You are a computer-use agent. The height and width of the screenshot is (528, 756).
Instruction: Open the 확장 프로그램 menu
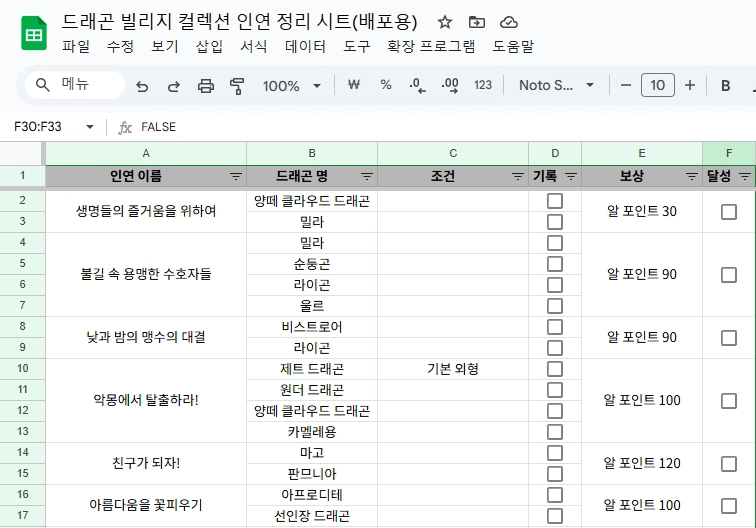point(431,46)
